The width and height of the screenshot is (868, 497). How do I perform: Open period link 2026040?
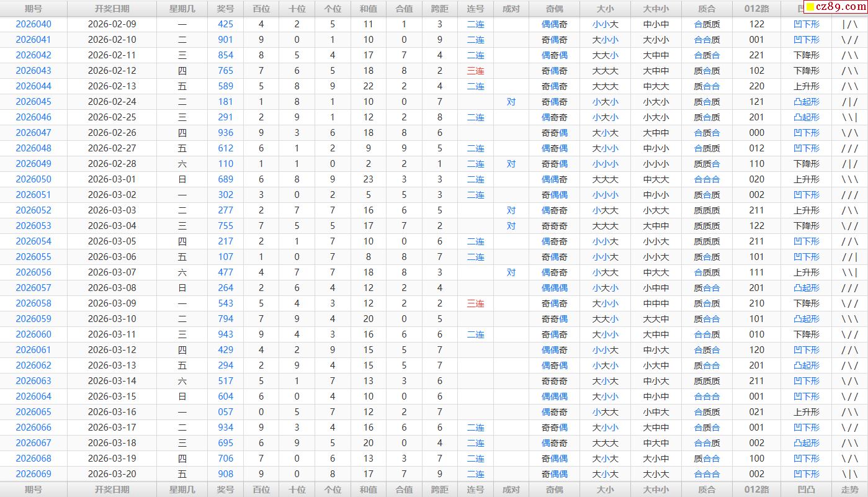(34, 24)
